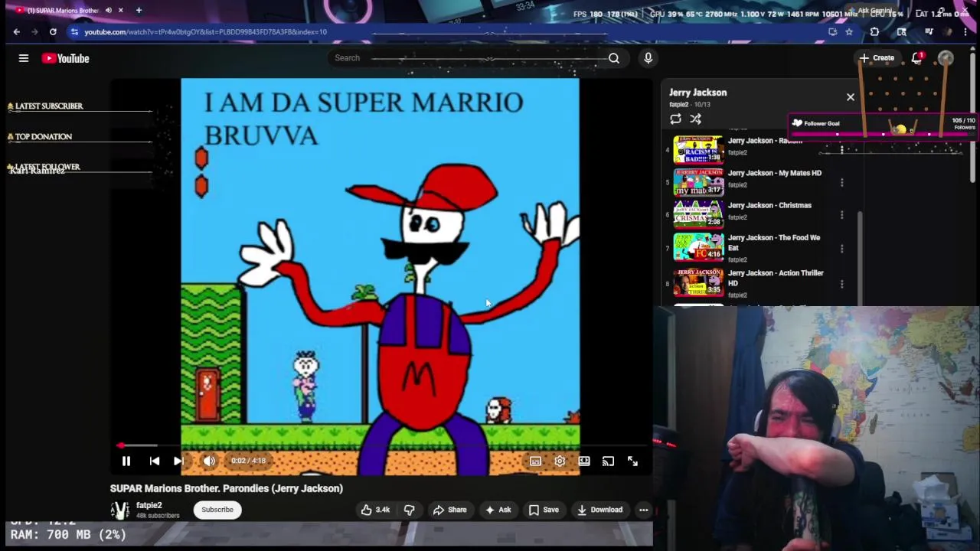
Task: Click the 48k subscribers text
Action: [x=158, y=516]
